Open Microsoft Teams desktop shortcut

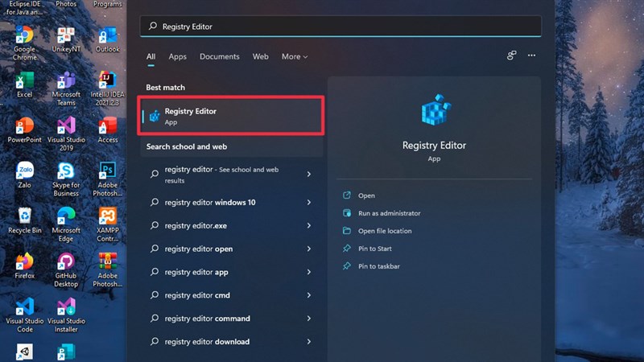pos(66,88)
